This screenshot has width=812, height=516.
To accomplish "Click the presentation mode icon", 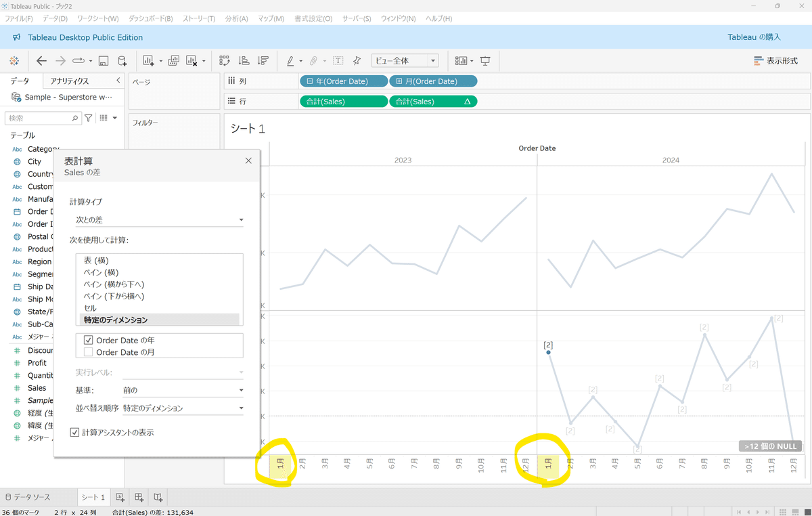I will point(485,61).
